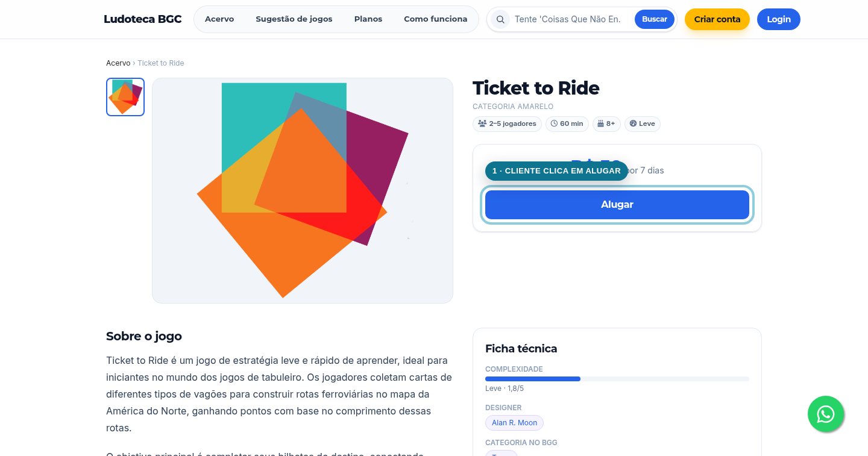Click the Criar conta button
Image resolution: width=868 pixels, height=456 pixels.
(x=717, y=19)
